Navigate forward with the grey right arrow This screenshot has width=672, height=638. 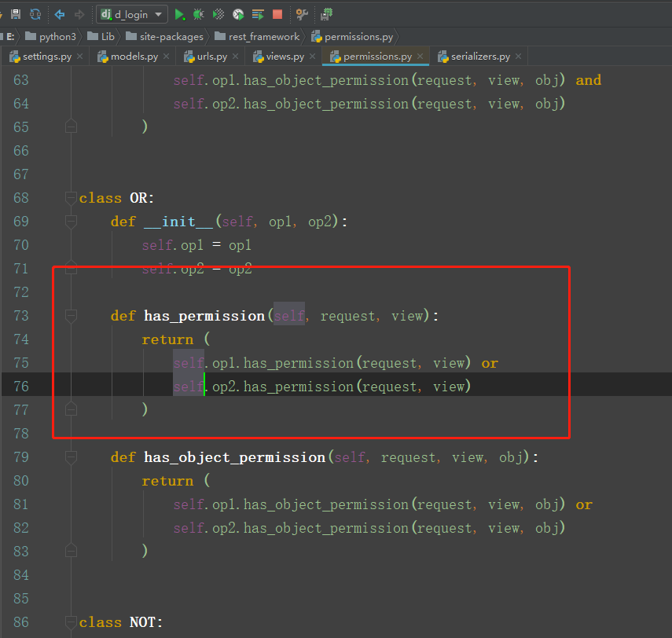click(x=79, y=15)
